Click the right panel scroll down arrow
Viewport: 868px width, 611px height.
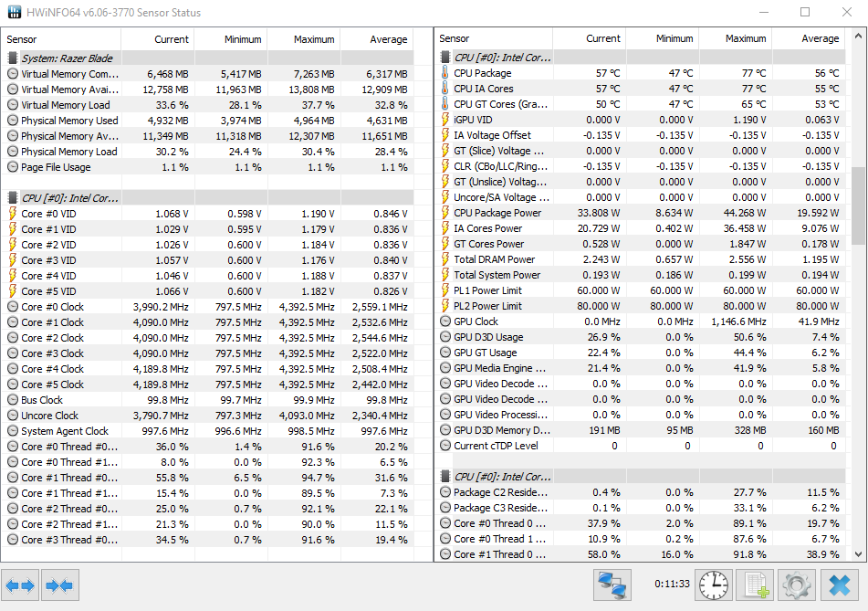pos(858,554)
